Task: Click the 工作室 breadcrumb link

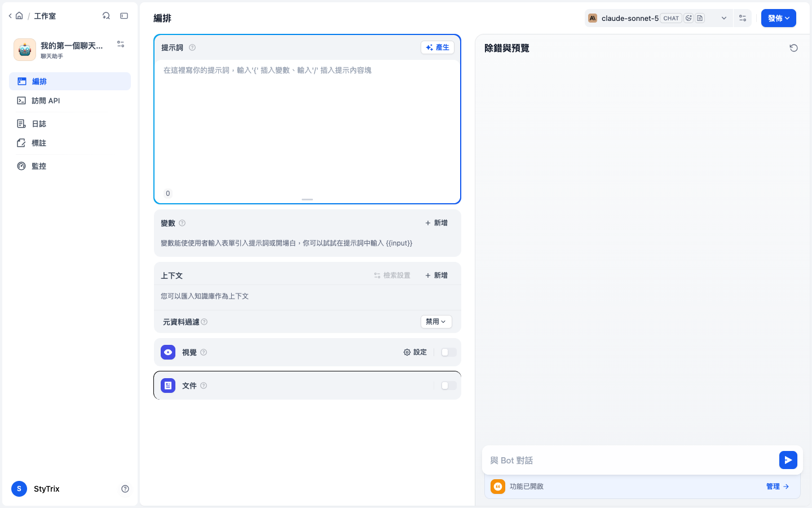Action: click(45, 16)
